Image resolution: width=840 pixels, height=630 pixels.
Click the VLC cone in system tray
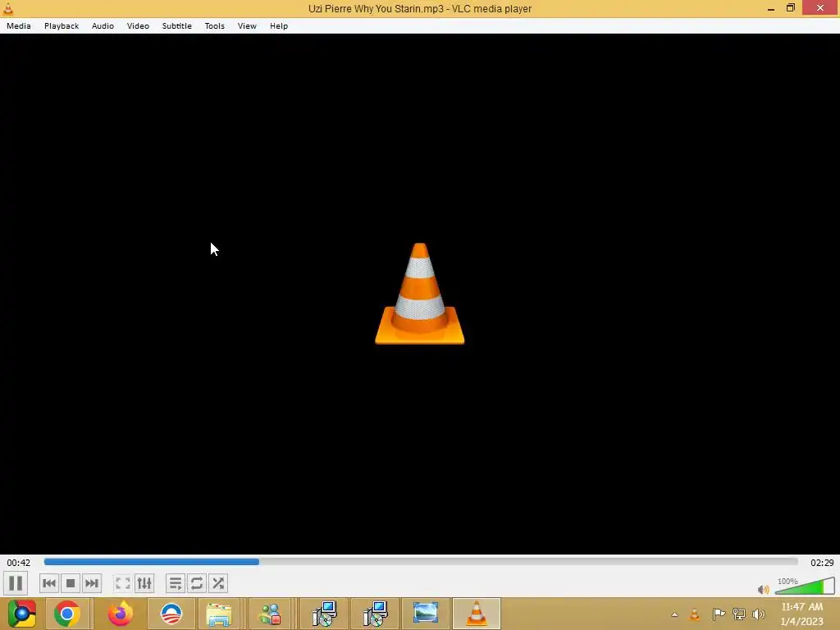click(x=695, y=614)
